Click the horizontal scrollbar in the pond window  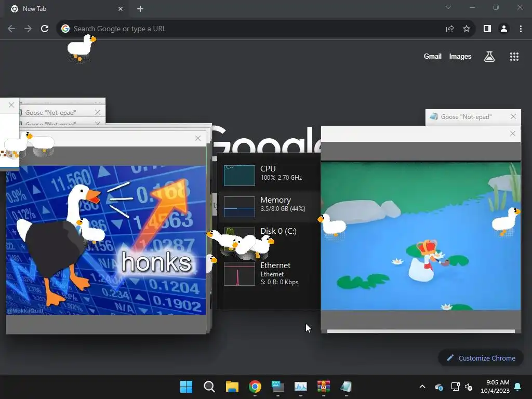[x=421, y=331]
